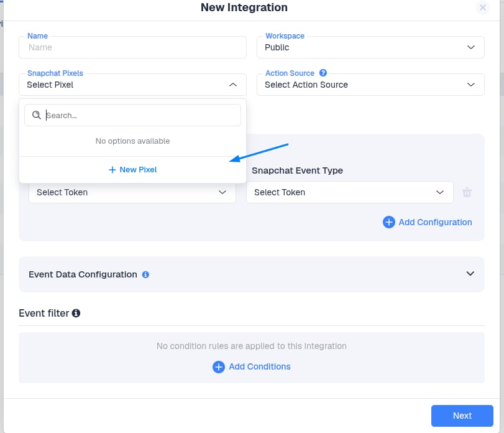The image size is (504, 433).
Task: Expand Event Data Configuration section chevron
Action: (470, 274)
